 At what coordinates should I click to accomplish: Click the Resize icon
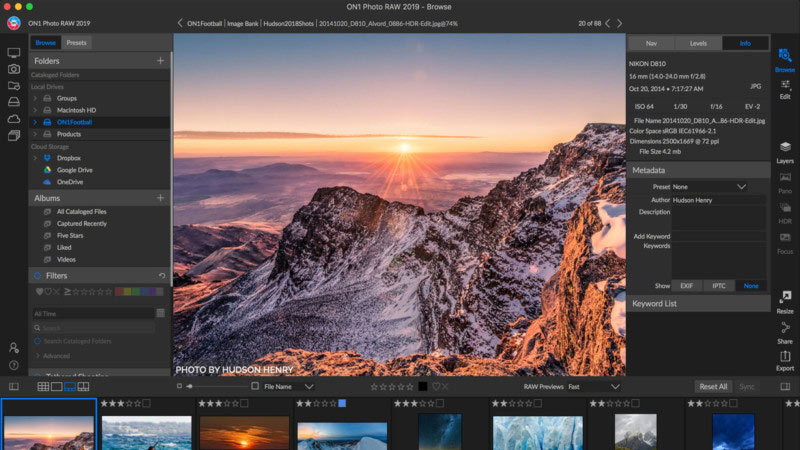click(x=785, y=302)
